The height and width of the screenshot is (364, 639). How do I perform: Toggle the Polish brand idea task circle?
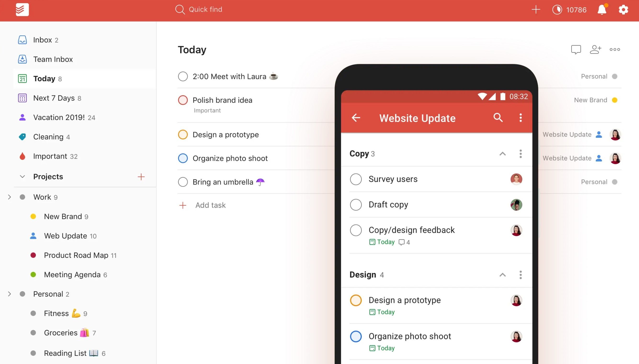pyautogui.click(x=183, y=100)
